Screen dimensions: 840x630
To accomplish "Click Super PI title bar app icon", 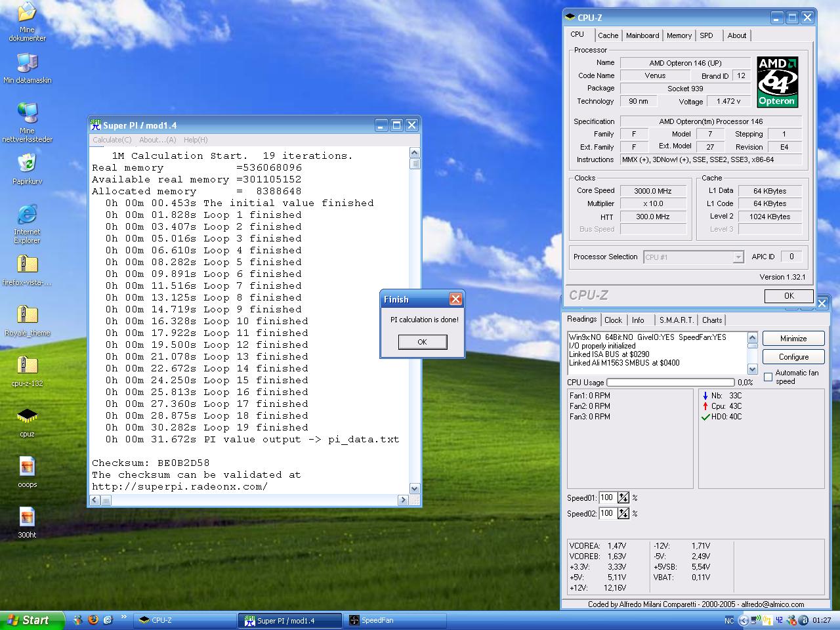I will pos(96,125).
